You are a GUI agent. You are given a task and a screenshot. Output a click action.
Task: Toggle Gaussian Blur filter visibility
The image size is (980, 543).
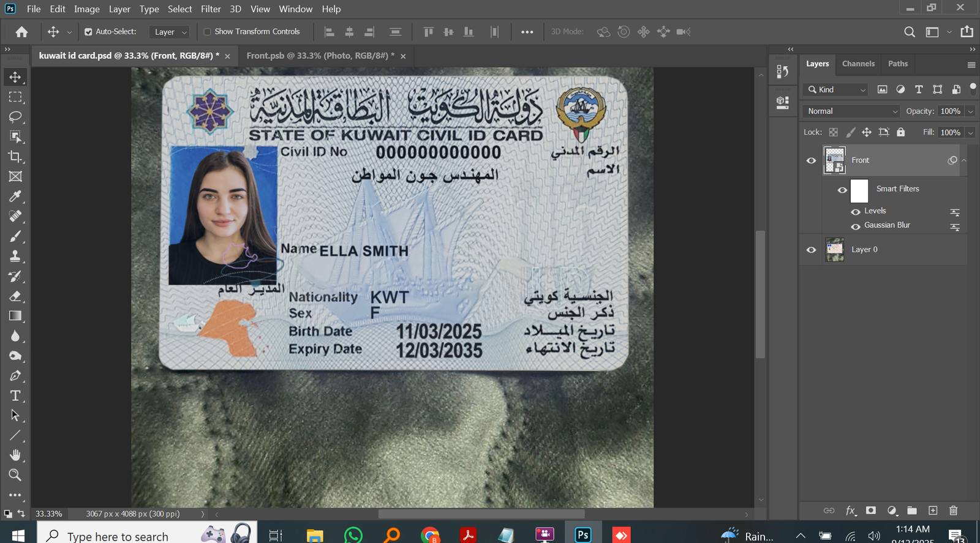[856, 226]
